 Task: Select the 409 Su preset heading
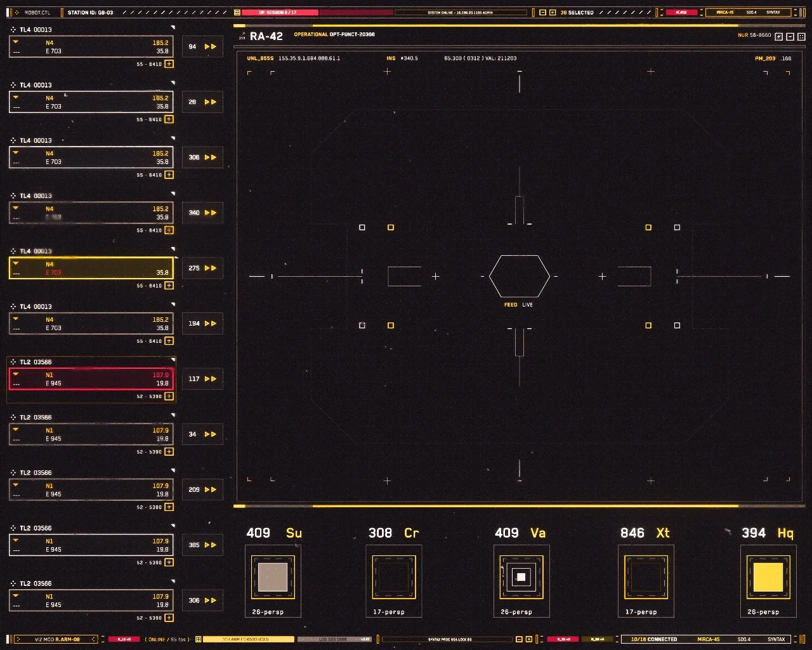(x=274, y=533)
